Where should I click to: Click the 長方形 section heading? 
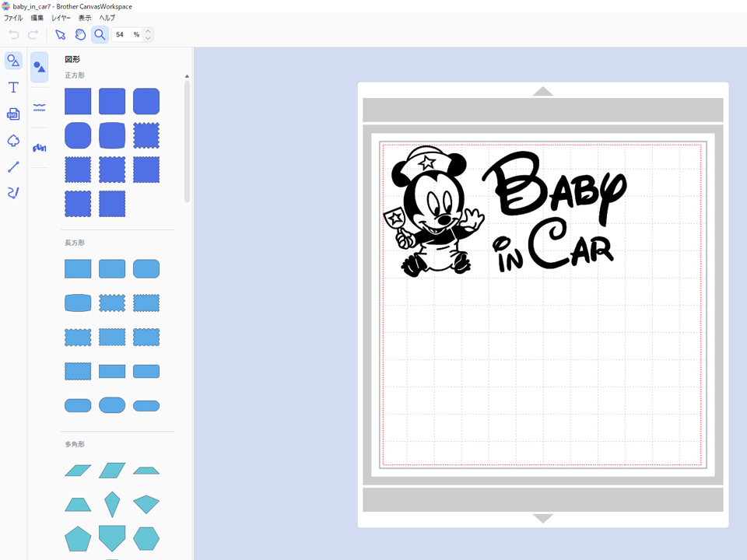pyautogui.click(x=75, y=243)
